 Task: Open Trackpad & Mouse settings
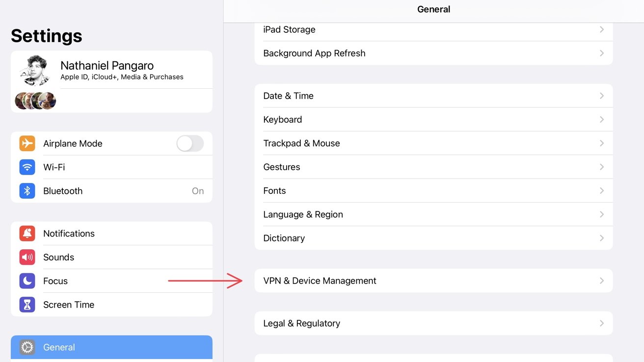point(433,143)
